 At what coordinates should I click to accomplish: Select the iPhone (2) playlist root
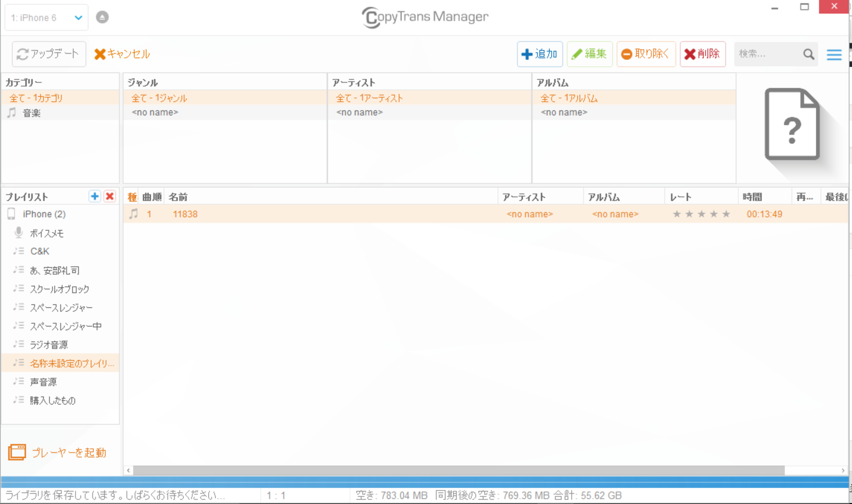click(60, 214)
